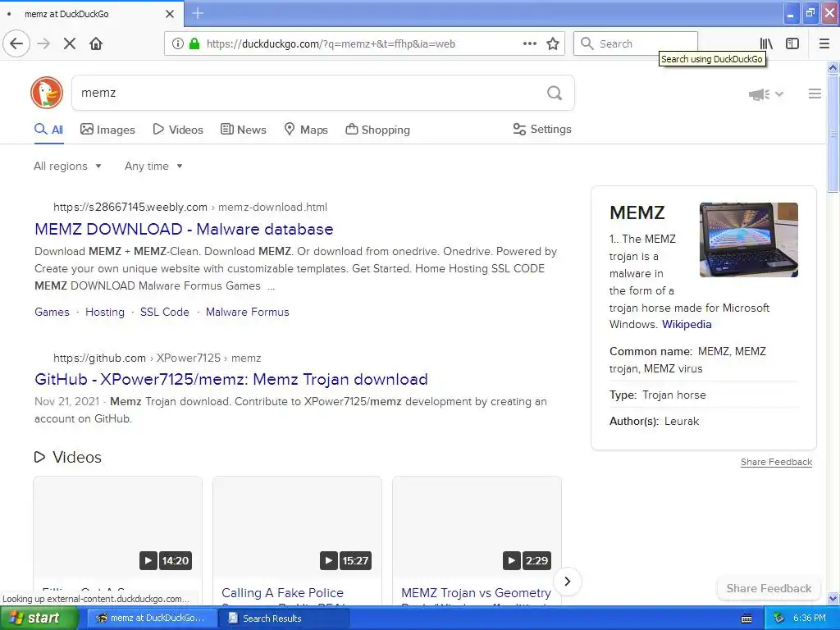
Task: Go back with the browser back arrow
Action: click(x=16, y=44)
